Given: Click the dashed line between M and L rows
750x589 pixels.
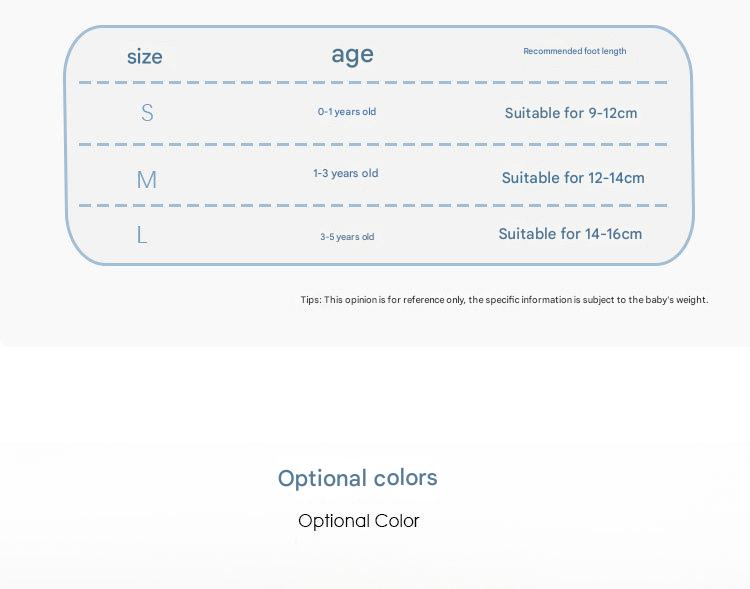Looking at the screenshot, I should tap(373, 206).
